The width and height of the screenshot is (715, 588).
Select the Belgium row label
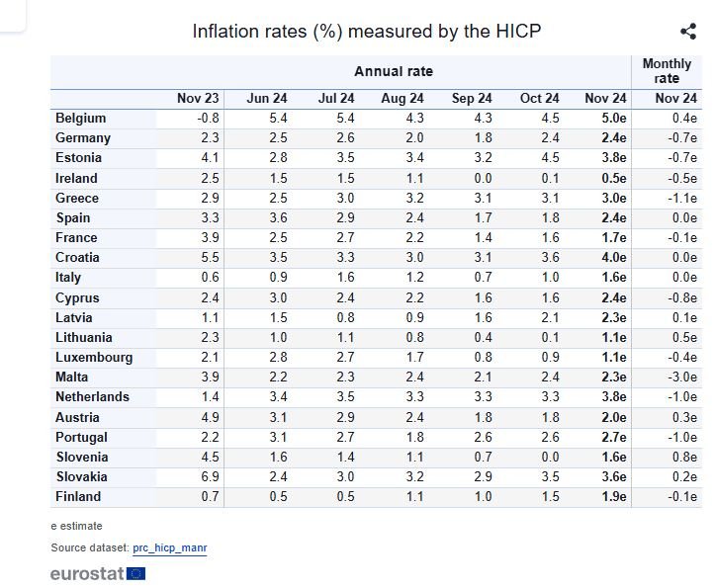[x=80, y=119]
